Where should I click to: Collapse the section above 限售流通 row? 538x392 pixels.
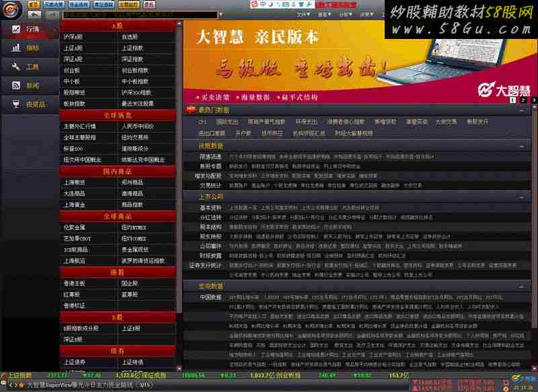(x=522, y=147)
